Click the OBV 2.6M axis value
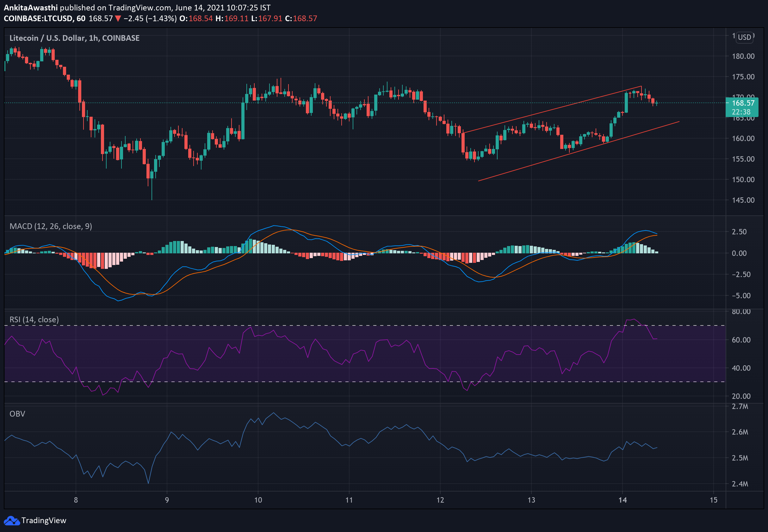 740,432
